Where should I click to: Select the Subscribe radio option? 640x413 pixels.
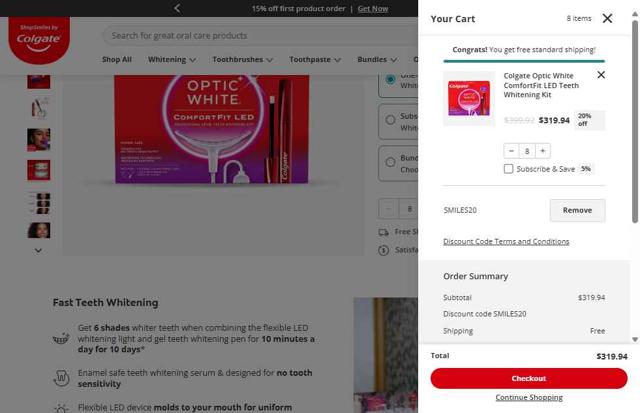point(391,120)
